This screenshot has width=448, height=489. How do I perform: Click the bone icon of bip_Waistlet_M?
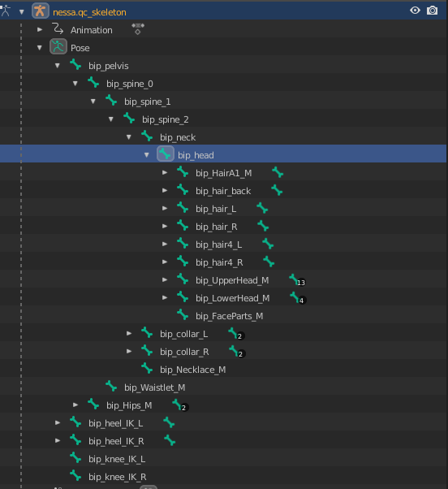pyautogui.click(x=111, y=387)
